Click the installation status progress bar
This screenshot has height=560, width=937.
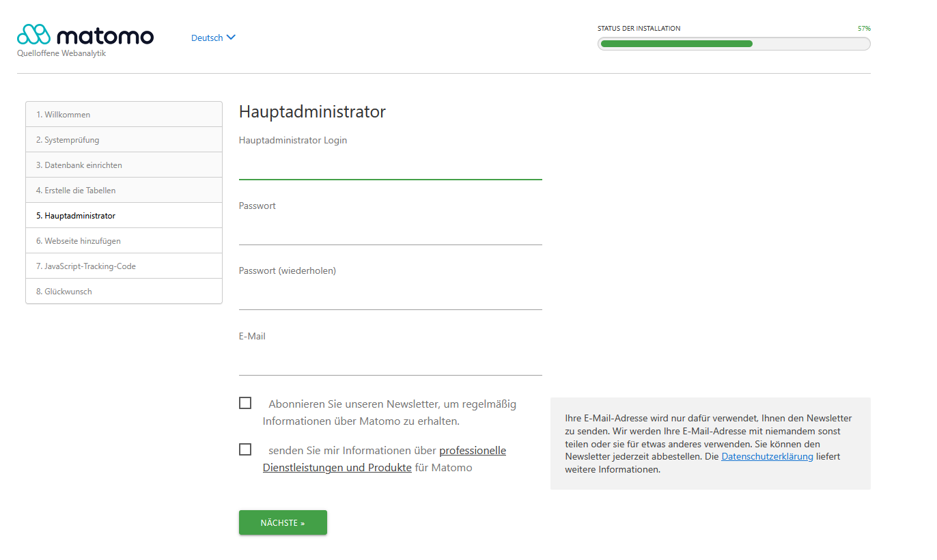[x=734, y=44]
